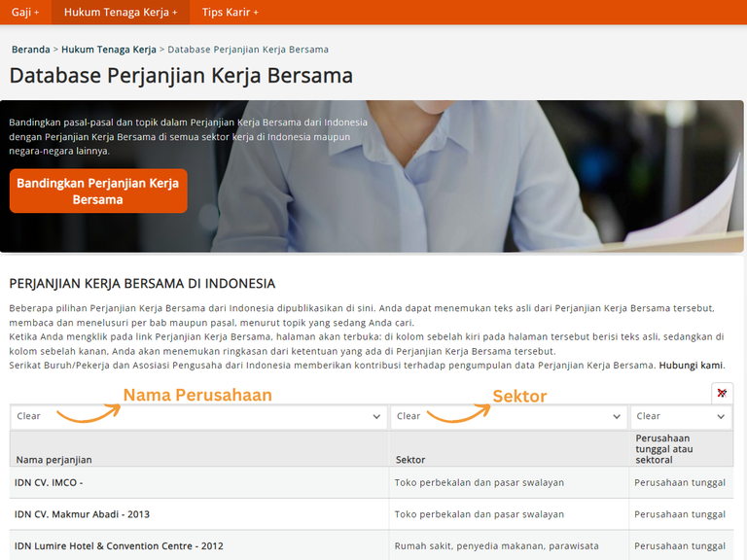747x560 pixels.
Task: Open the Tips Karir menu
Action: [230, 13]
